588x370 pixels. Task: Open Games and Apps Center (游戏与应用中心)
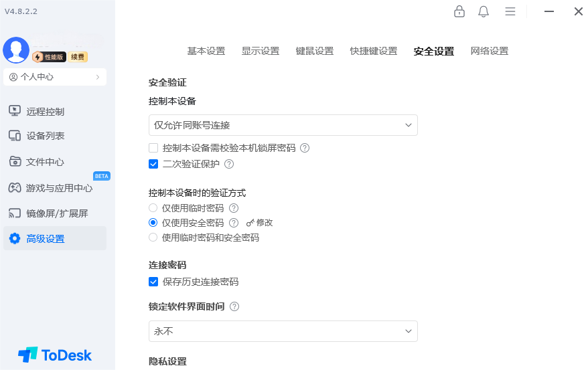[x=59, y=188]
